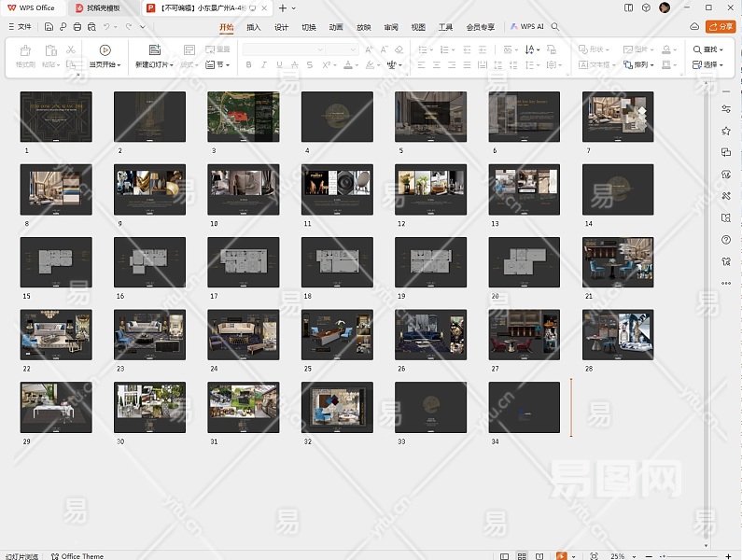
Task: Switch to the 设计 (Design) tab
Action: 281,27
